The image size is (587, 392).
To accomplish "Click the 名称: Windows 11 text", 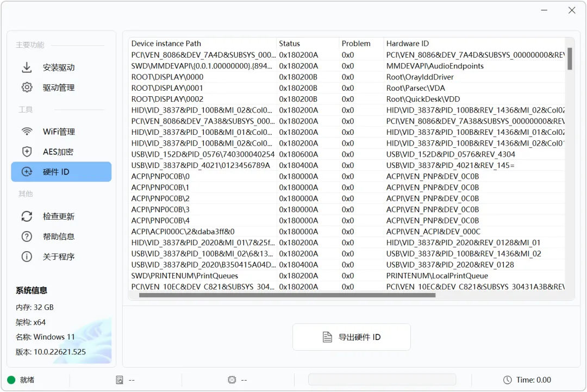I will click(x=45, y=337).
